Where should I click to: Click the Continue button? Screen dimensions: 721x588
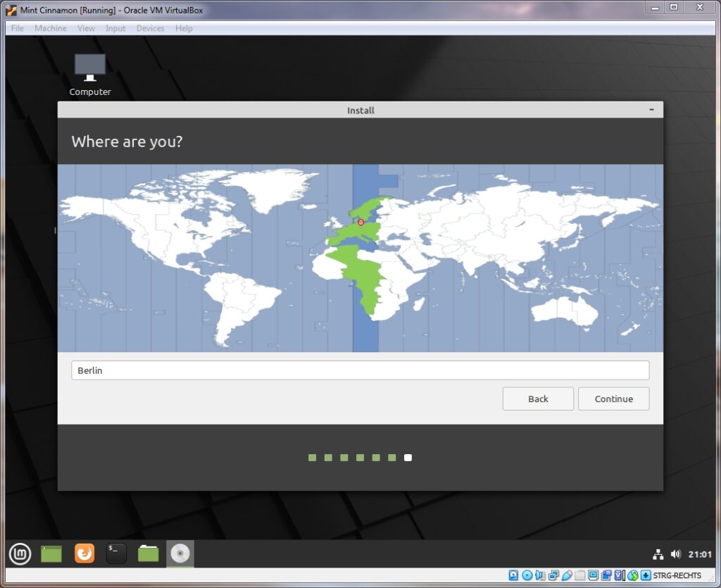click(x=613, y=399)
